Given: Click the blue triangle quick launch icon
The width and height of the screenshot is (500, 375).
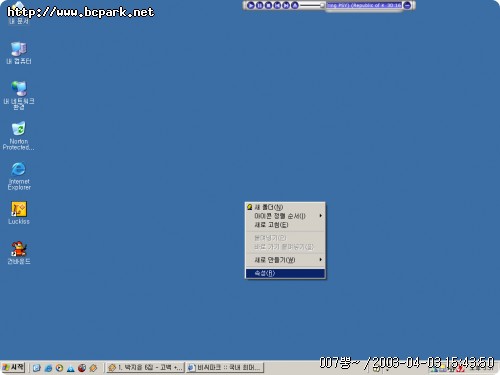Looking at the screenshot, I should 71,368.
